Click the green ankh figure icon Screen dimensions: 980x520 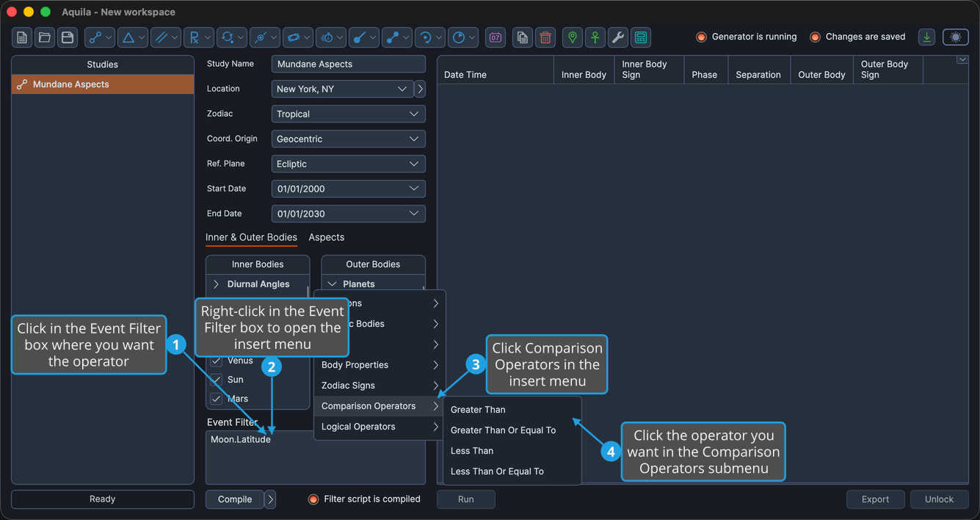(595, 37)
